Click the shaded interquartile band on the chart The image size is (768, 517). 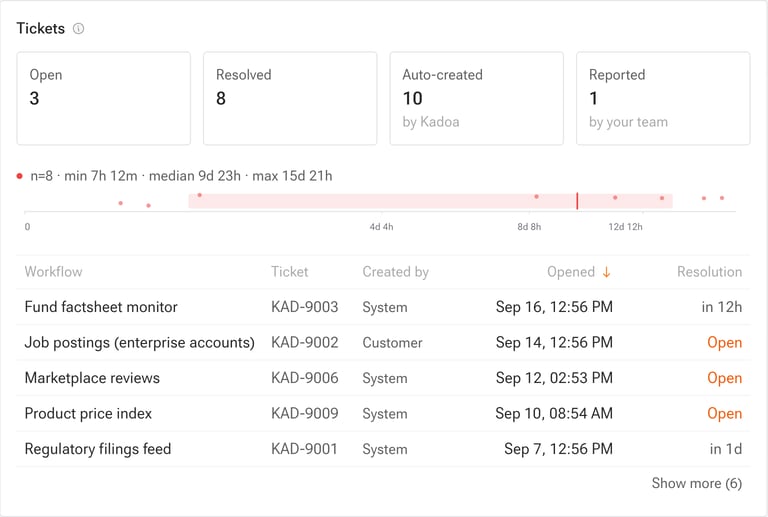pyautogui.click(x=430, y=201)
